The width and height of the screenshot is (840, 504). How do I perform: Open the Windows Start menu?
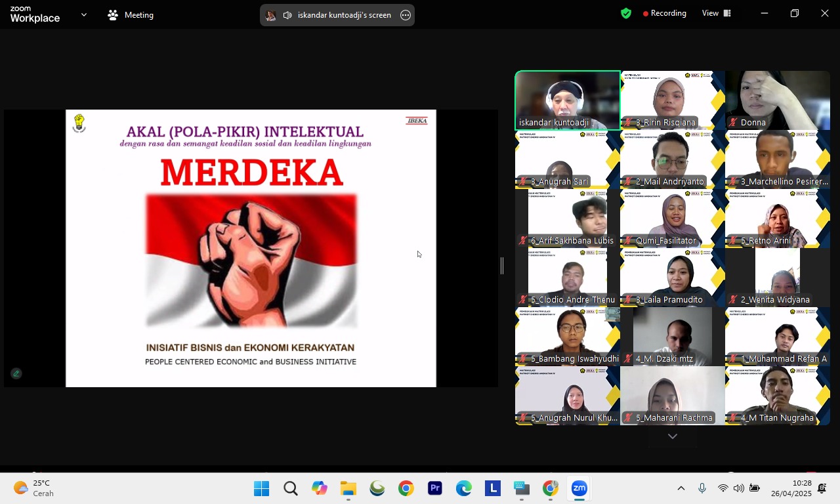pyautogui.click(x=261, y=489)
